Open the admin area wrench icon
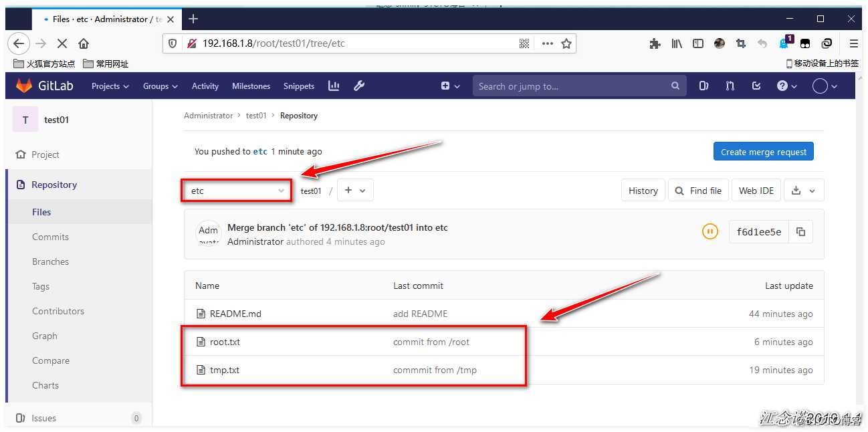Image resolution: width=868 pixels, height=432 pixels. 359,86
